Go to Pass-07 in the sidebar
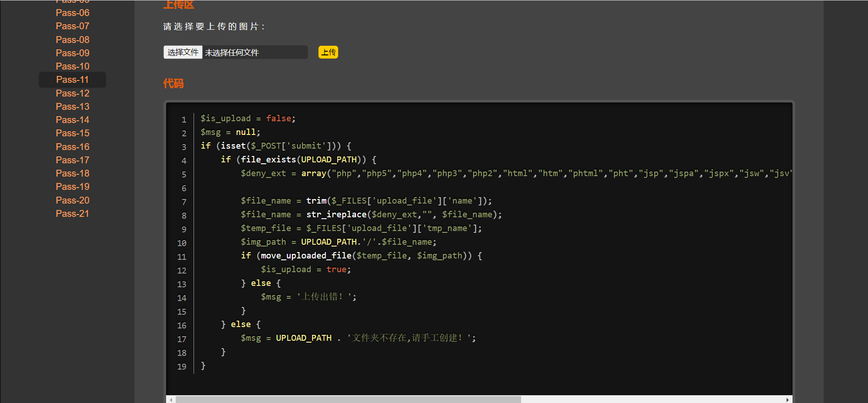The height and width of the screenshot is (403, 868). click(x=72, y=26)
